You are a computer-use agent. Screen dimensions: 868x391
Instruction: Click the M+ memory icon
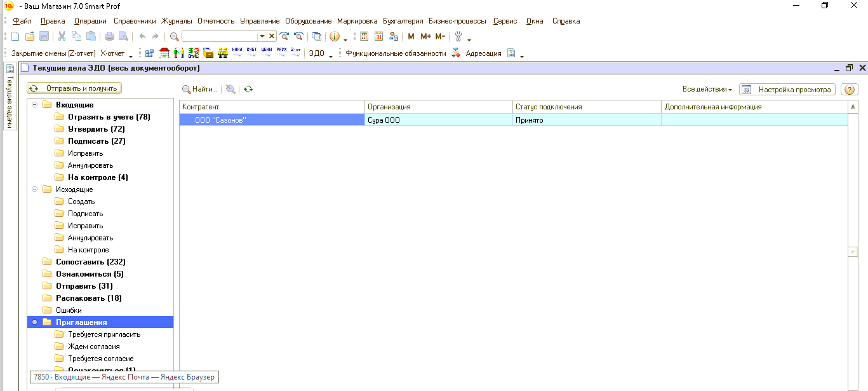425,37
